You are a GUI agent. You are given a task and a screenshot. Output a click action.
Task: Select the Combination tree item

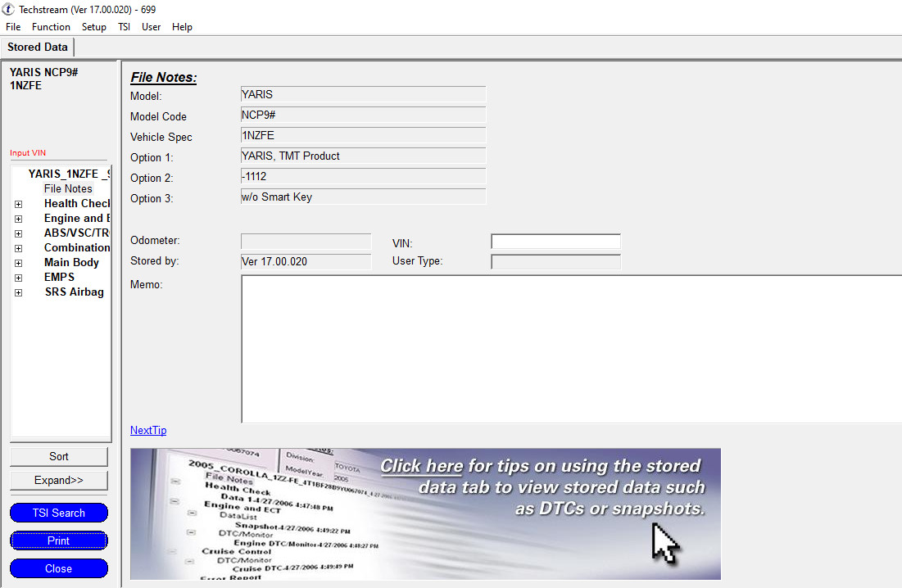76,248
